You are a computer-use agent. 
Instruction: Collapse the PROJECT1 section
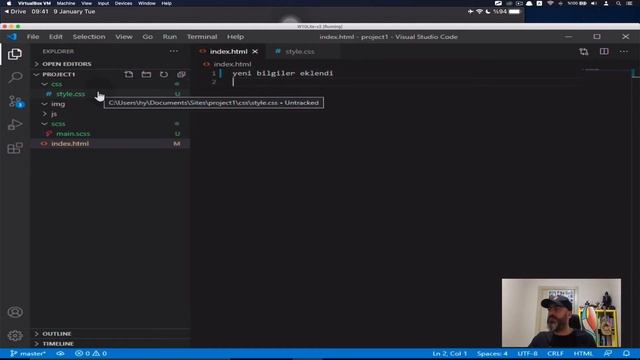pos(59,74)
